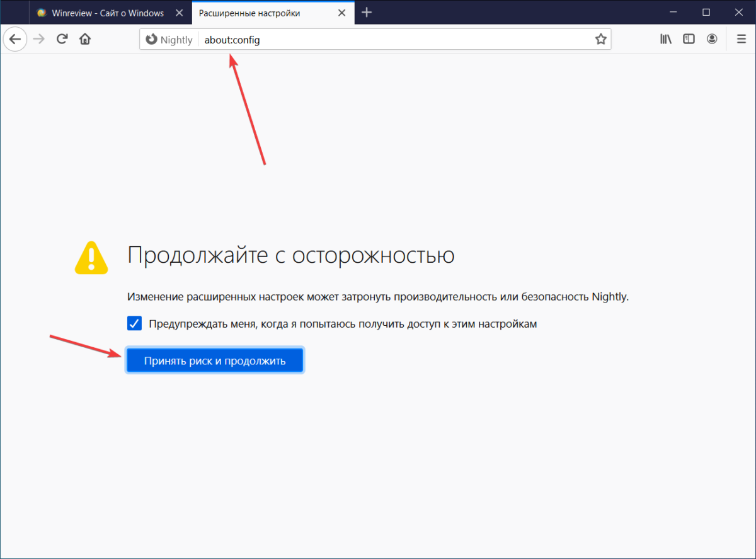
Task: Click the Nightly shield icon in address bar
Action: coord(152,39)
